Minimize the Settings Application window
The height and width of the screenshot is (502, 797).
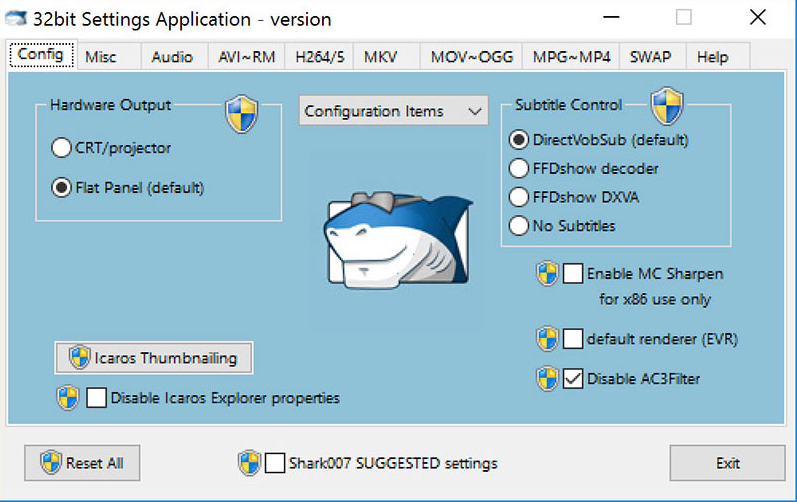coord(611,17)
